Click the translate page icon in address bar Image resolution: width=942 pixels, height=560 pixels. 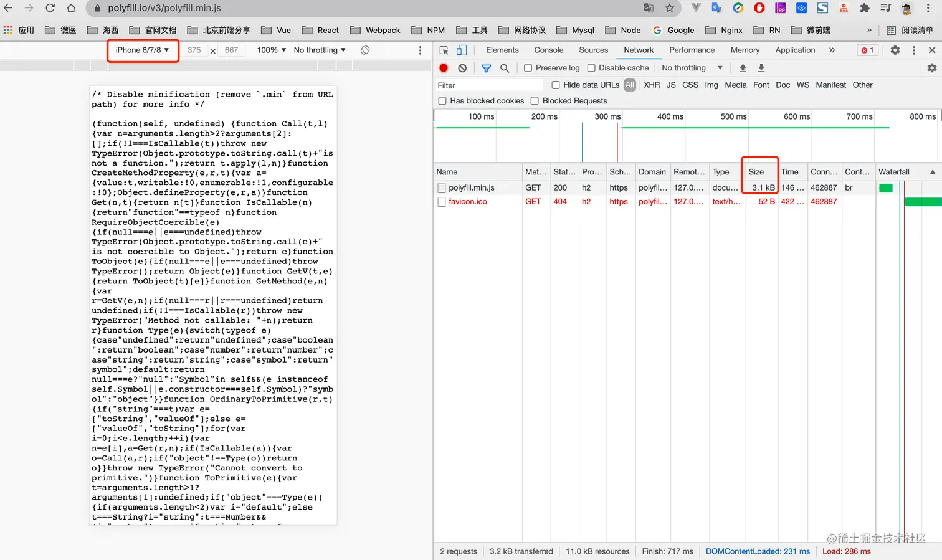[x=649, y=8]
